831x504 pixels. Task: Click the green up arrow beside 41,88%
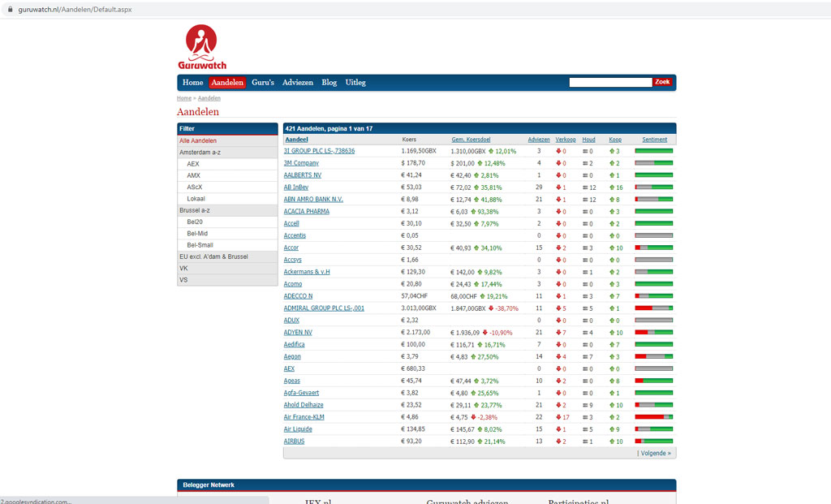coord(476,200)
